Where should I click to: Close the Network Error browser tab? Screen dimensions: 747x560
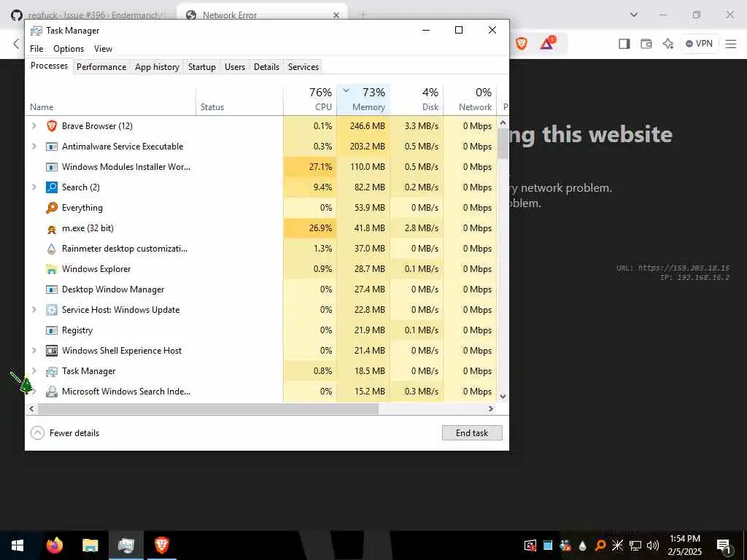click(336, 15)
